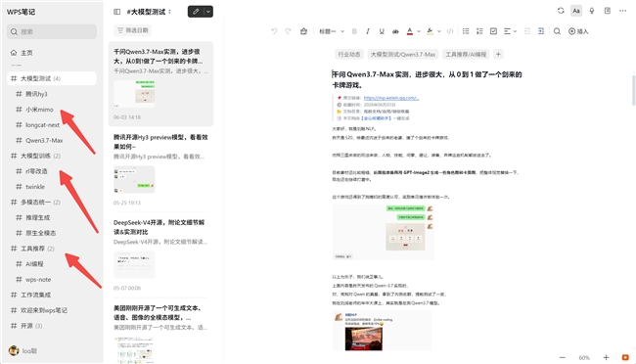Toggle italic formatting
636x364 pixels.
pos(368,31)
